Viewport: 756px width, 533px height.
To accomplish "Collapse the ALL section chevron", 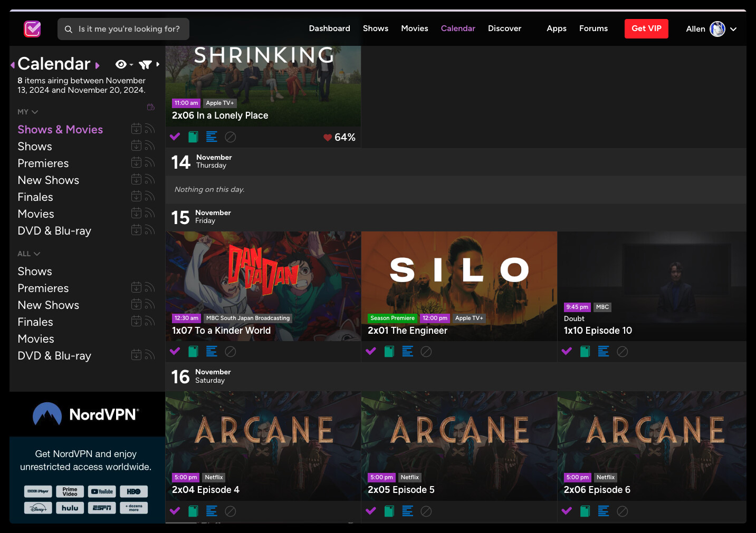I will pos(37,254).
